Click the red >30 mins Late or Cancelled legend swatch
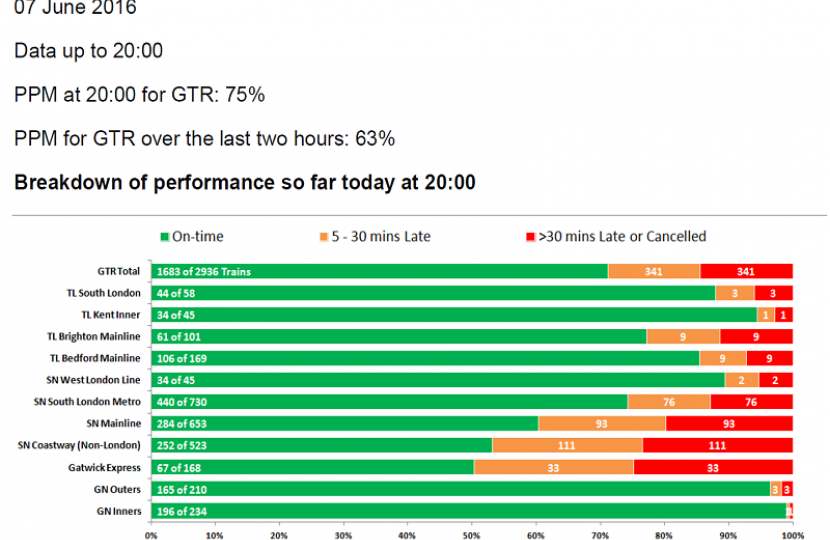 tap(531, 237)
